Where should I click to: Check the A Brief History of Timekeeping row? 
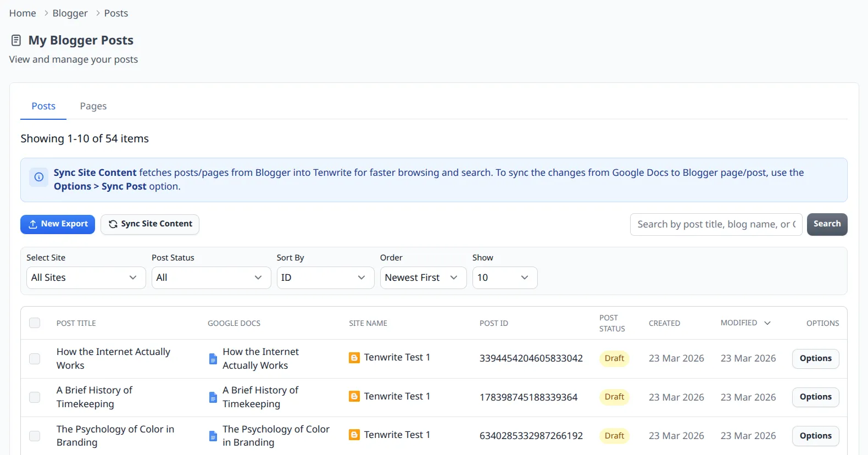pyautogui.click(x=35, y=397)
